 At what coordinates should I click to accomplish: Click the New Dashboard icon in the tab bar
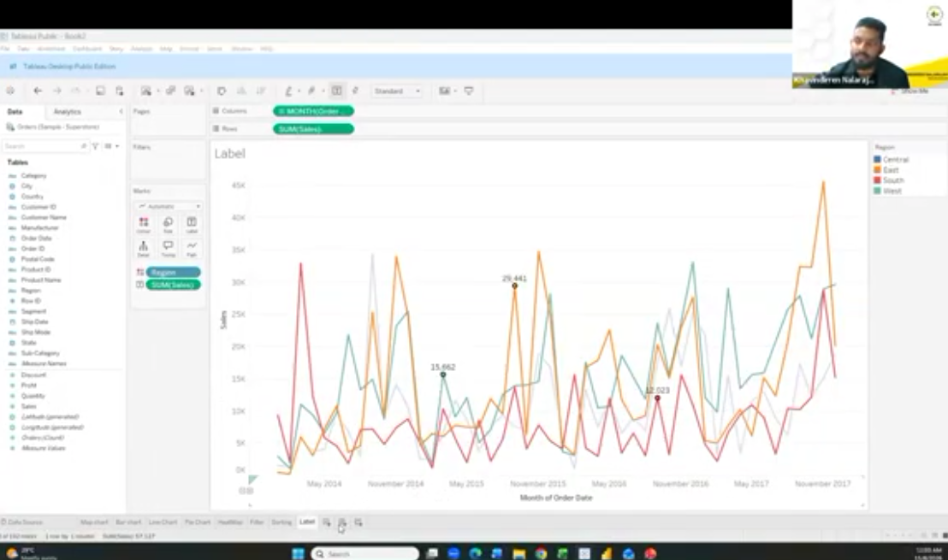342,522
